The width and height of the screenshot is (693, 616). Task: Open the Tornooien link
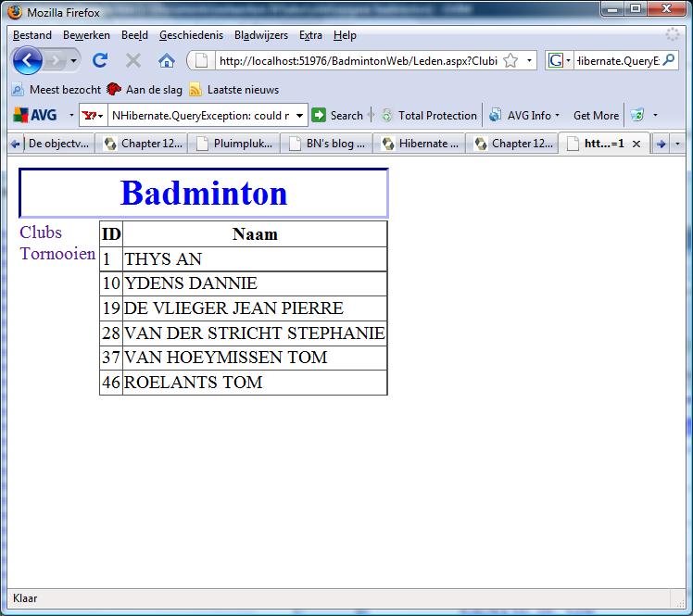click(57, 254)
